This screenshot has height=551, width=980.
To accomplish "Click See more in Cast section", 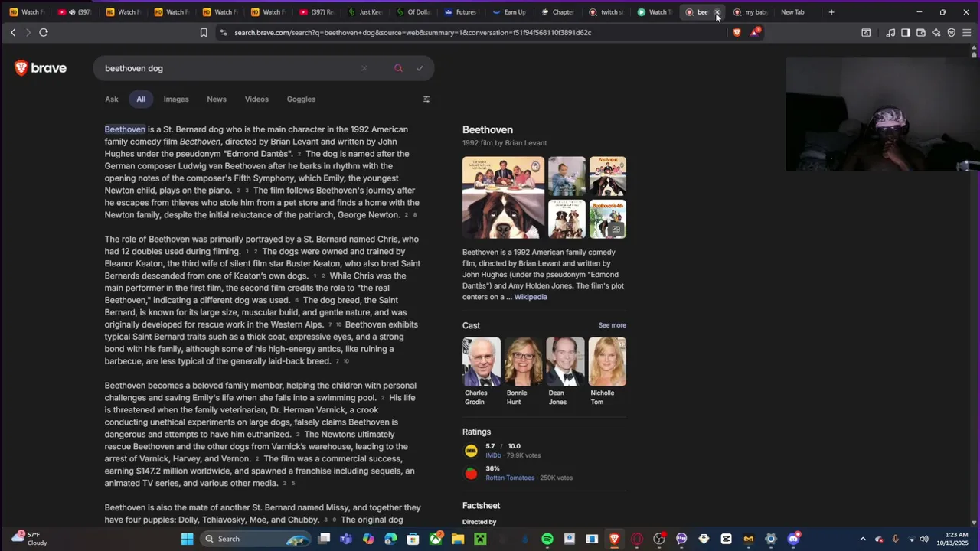I will tap(612, 325).
